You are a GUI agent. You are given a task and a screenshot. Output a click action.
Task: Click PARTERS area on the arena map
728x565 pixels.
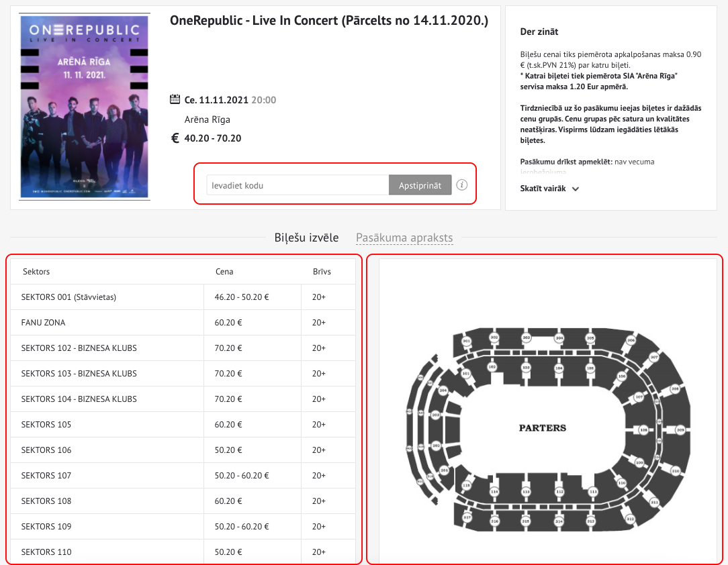click(542, 427)
